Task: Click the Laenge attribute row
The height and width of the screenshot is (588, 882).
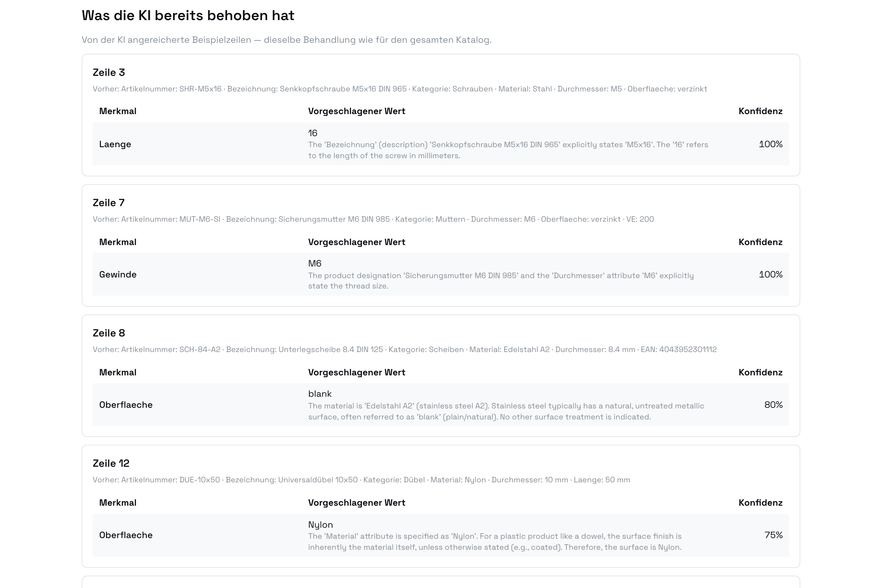Action: (x=441, y=144)
